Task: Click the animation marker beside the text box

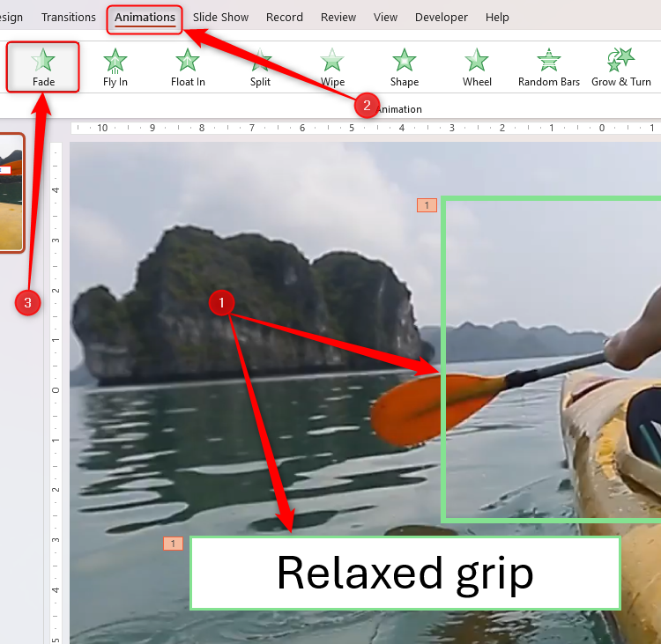Action: 173,544
